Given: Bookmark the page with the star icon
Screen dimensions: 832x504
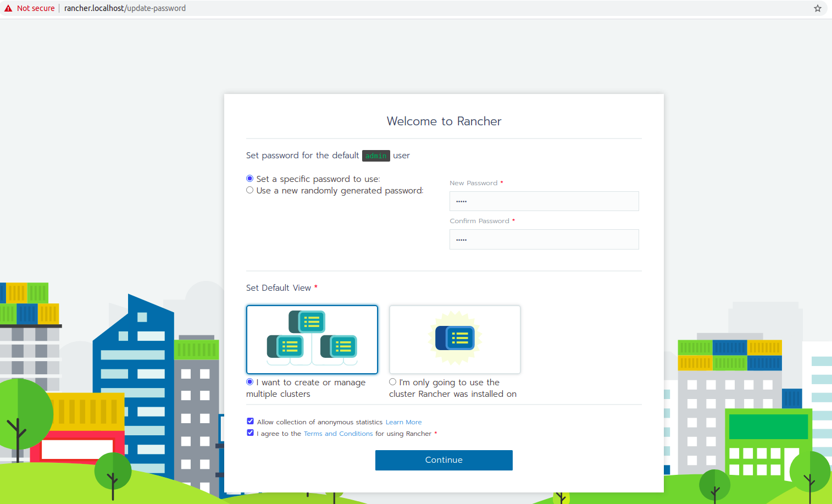Looking at the screenshot, I should [817, 8].
